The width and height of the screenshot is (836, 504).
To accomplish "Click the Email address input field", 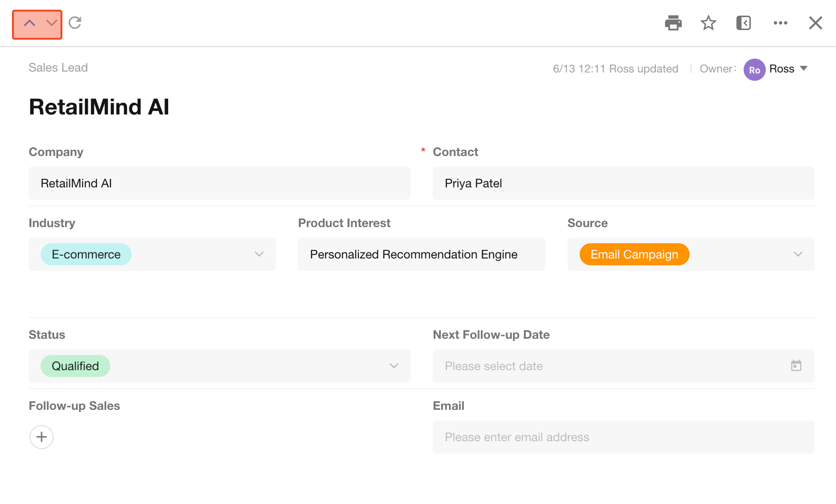I will click(623, 437).
